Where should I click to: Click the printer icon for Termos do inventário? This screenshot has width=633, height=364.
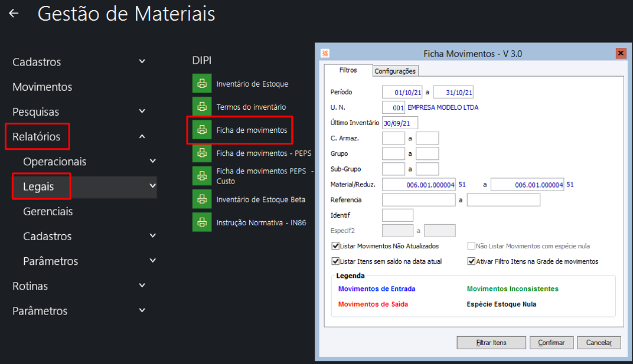(202, 107)
